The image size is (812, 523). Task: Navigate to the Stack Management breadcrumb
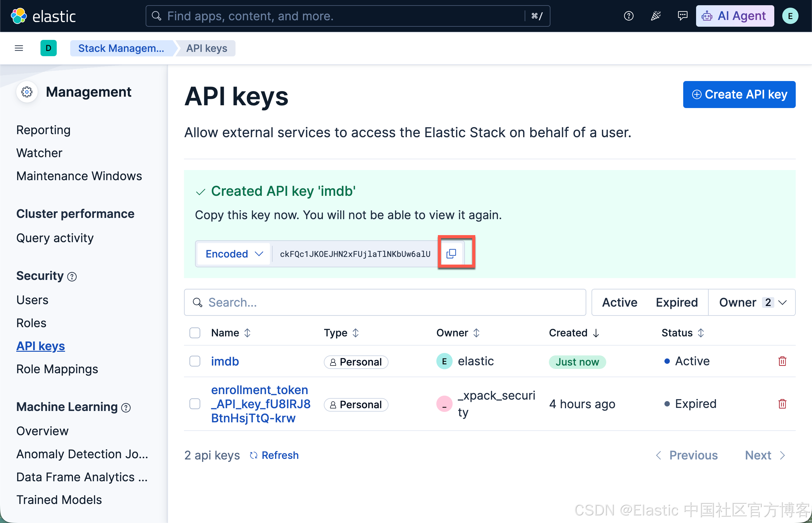tap(121, 48)
